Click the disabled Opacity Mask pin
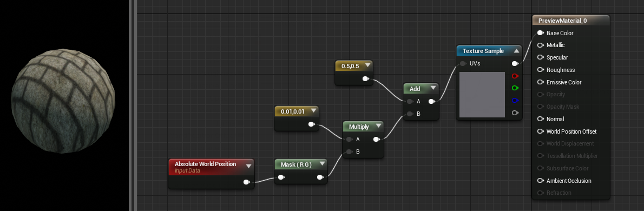The height and width of the screenshot is (211, 644). [x=541, y=107]
